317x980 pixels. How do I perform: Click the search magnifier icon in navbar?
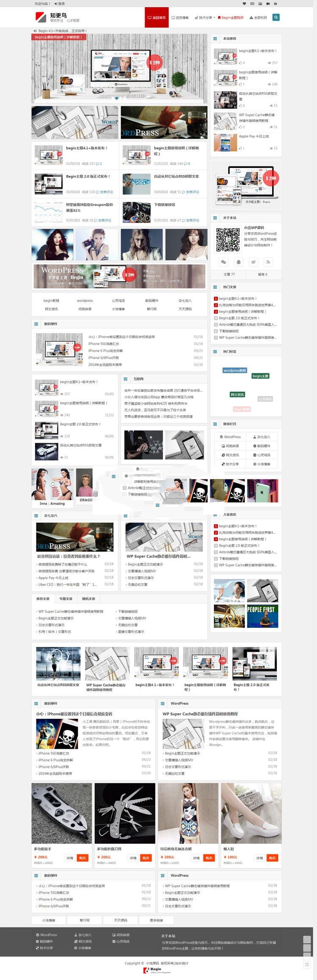point(276,17)
